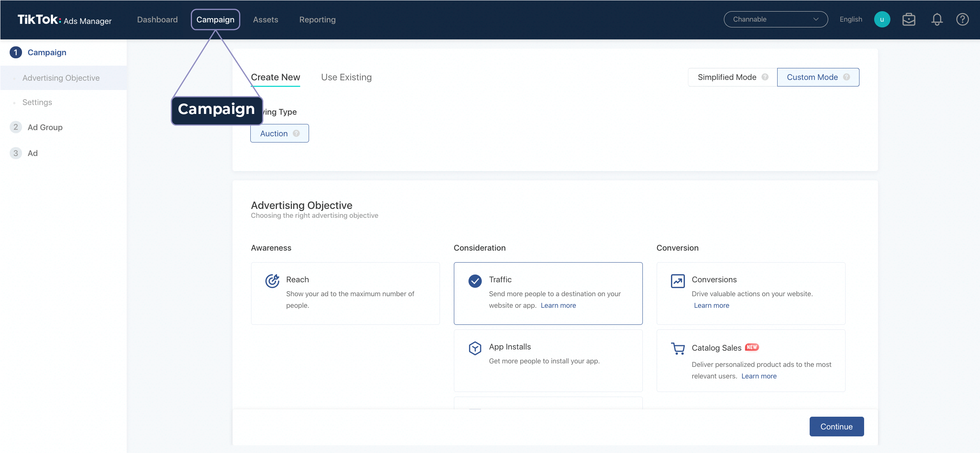Select the Conversions objective card
980x453 pixels.
pyautogui.click(x=751, y=294)
